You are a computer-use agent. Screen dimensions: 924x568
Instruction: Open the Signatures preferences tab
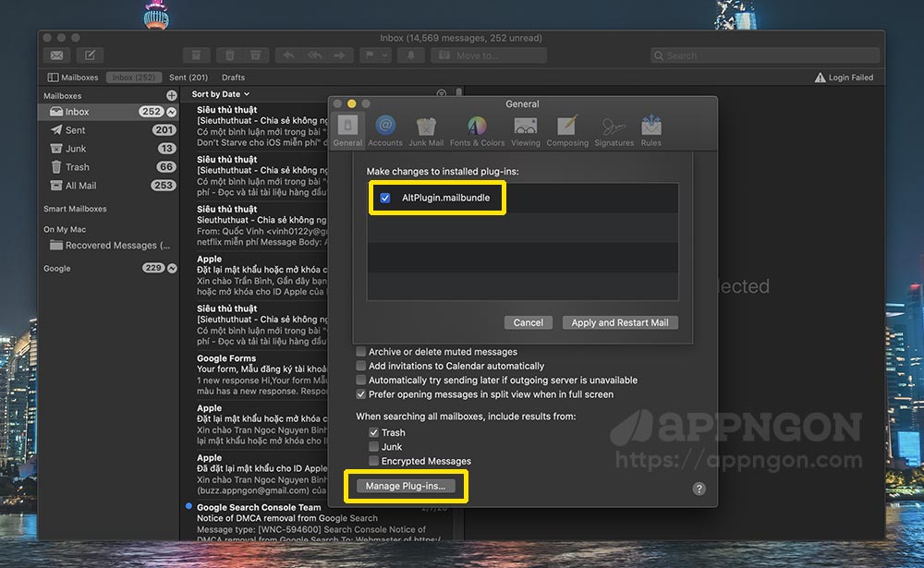[614, 131]
